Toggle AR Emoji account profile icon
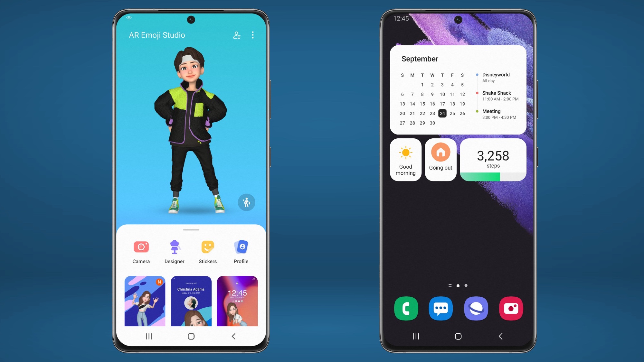This screenshot has width=644, height=362. point(237,35)
